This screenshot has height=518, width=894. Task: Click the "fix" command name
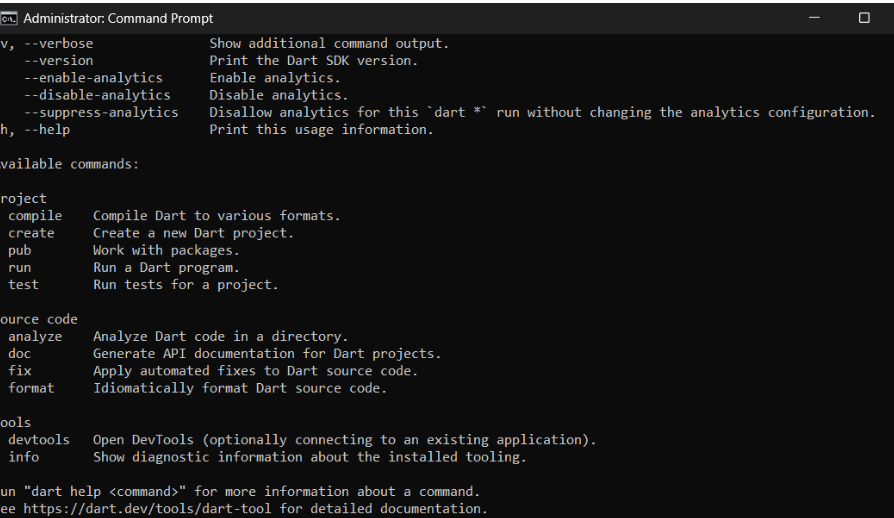pyautogui.click(x=20, y=371)
